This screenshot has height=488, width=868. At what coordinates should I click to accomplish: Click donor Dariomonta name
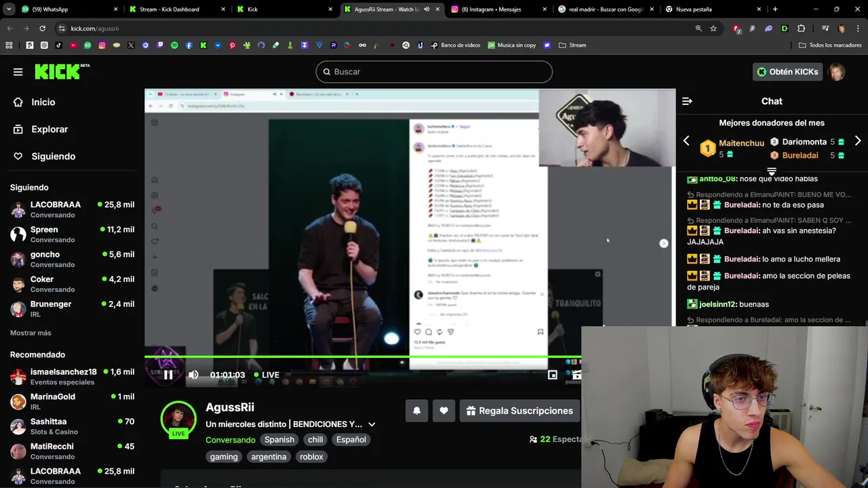tap(804, 142)
